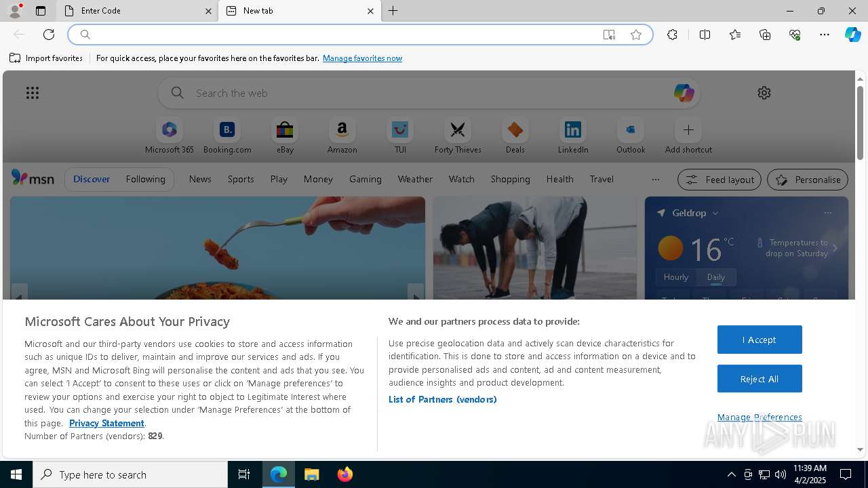Expand more MSN categories ellipsis
Screen dimensions: 868x488
[655, 180]
